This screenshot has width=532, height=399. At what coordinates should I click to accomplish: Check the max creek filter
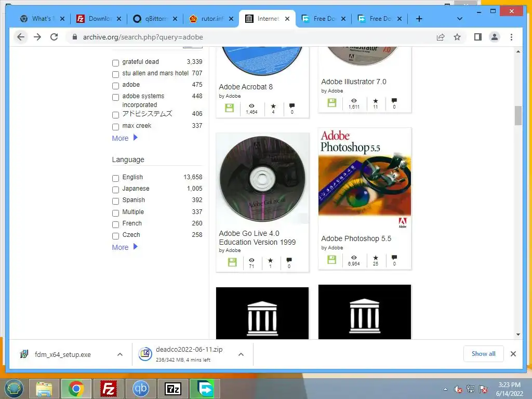116,127
